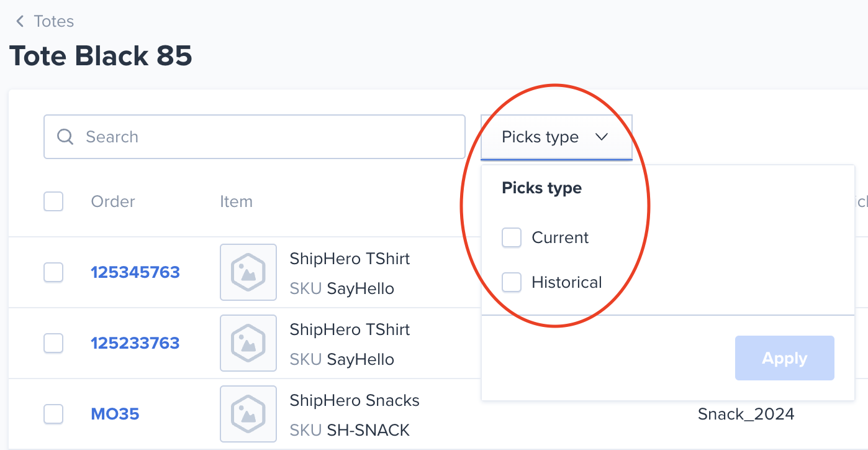Image resolution: width=868 pixels, height=450 pixels.
Task: Open placeholder image for order 125345763
Action: (x=248, y=272)
